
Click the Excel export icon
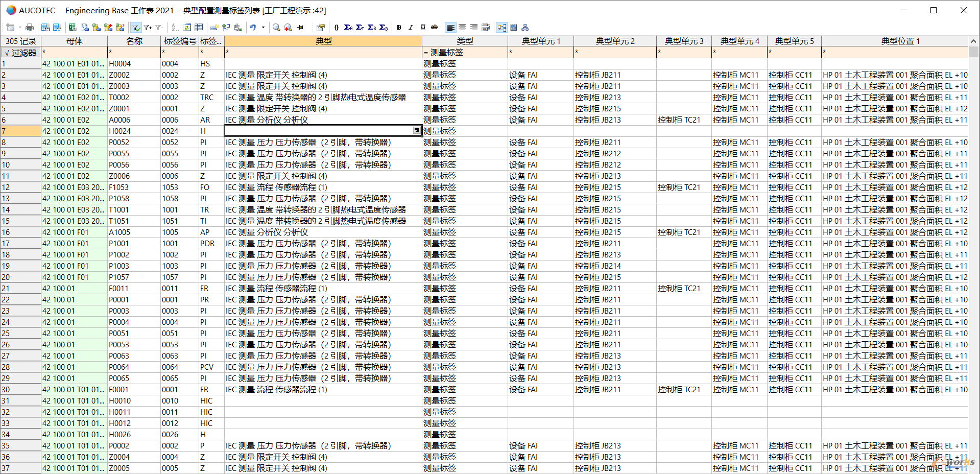[x=73, y=28]
